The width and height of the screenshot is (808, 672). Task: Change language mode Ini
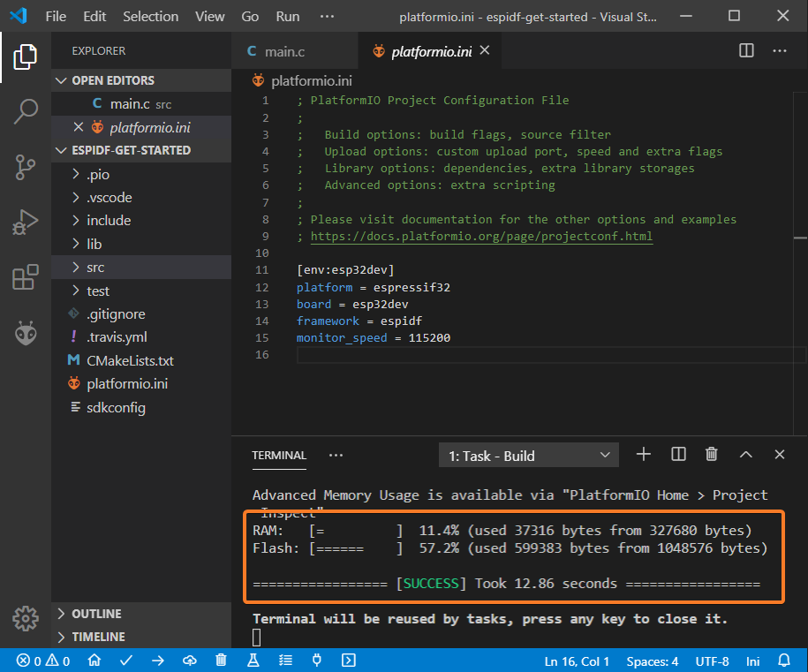coord(752,661)
